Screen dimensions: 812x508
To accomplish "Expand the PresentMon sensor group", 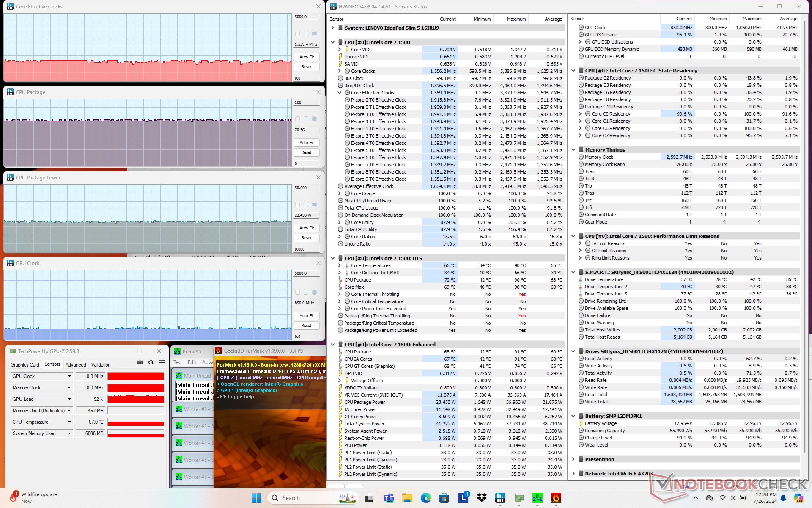I will click(x=573, y=459).
